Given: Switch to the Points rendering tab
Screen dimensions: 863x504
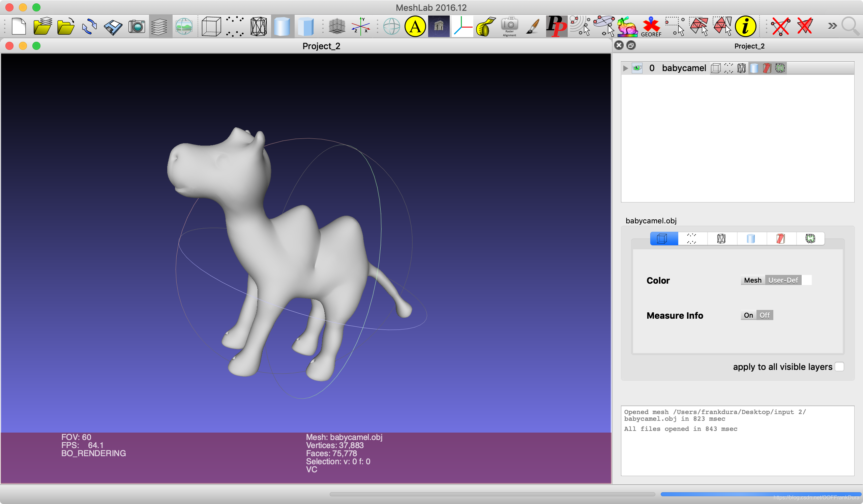Looking at the screenshot, I should 691,239.
